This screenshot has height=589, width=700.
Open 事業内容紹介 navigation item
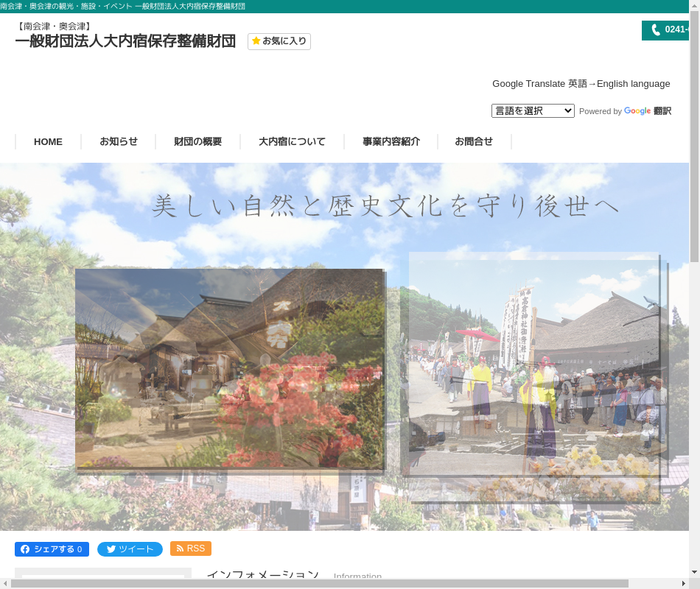tap(391, 141)
